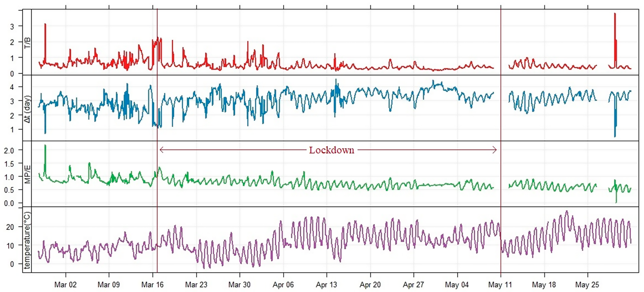Click the May 25 date label
This screenshot has height=292, width=644.
pos(587,285)
